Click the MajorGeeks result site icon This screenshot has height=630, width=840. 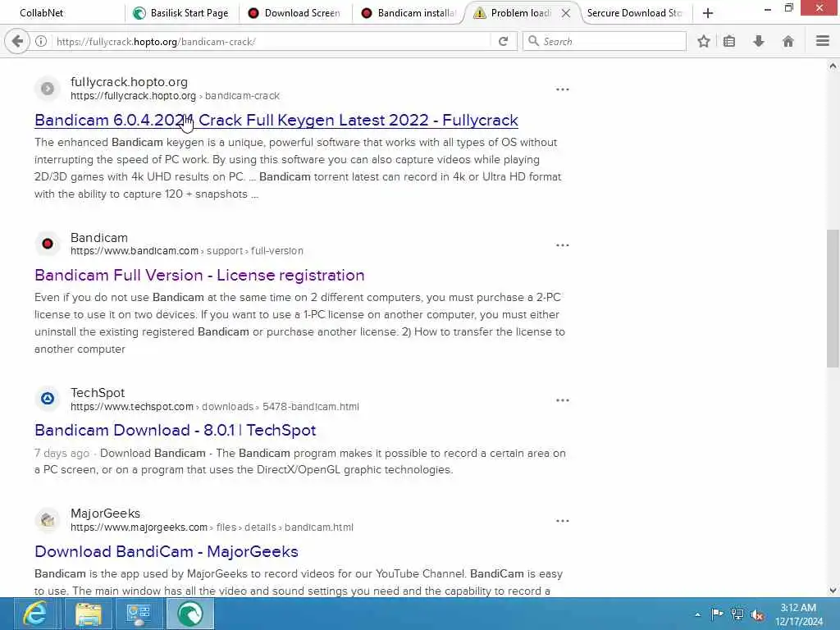(48, 519)
